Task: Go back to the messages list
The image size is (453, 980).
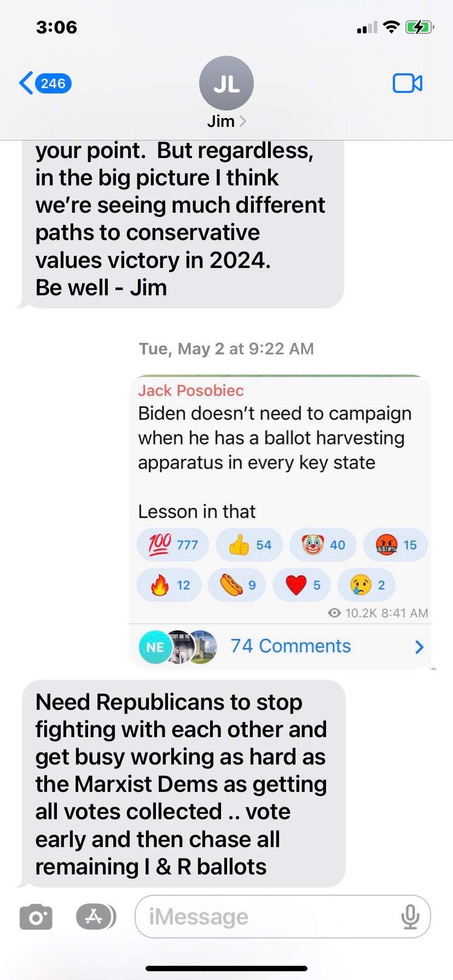Action: pyautogui.click(x=45, y=83)
